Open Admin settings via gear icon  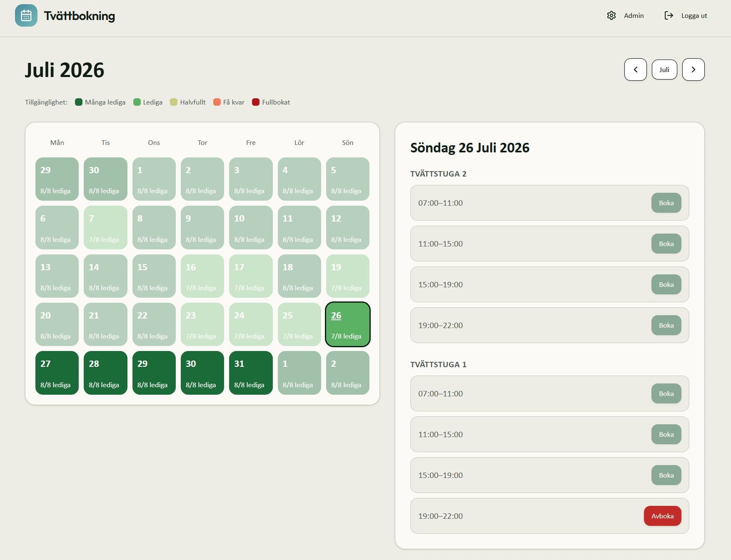611,15
